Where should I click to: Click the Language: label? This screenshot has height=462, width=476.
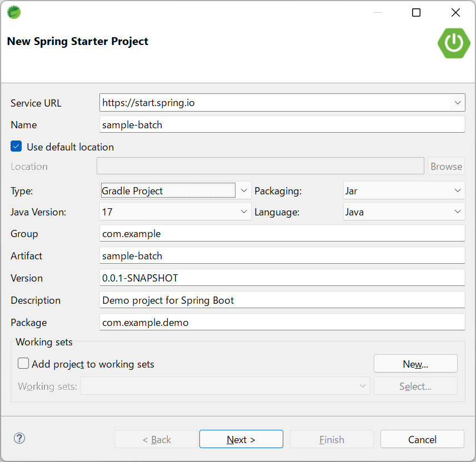[x=277, y=212]
